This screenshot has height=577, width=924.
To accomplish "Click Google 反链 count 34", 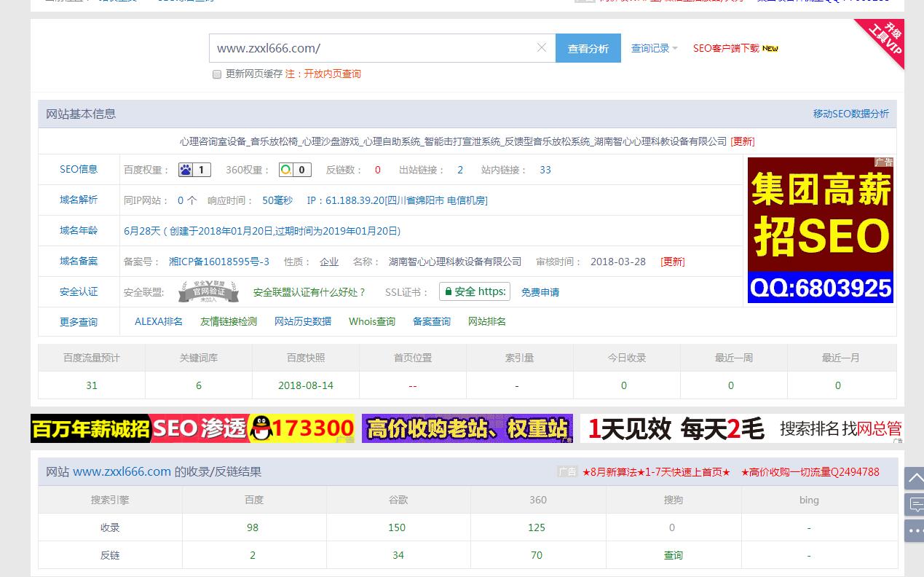I will click(x=398, y=555).
